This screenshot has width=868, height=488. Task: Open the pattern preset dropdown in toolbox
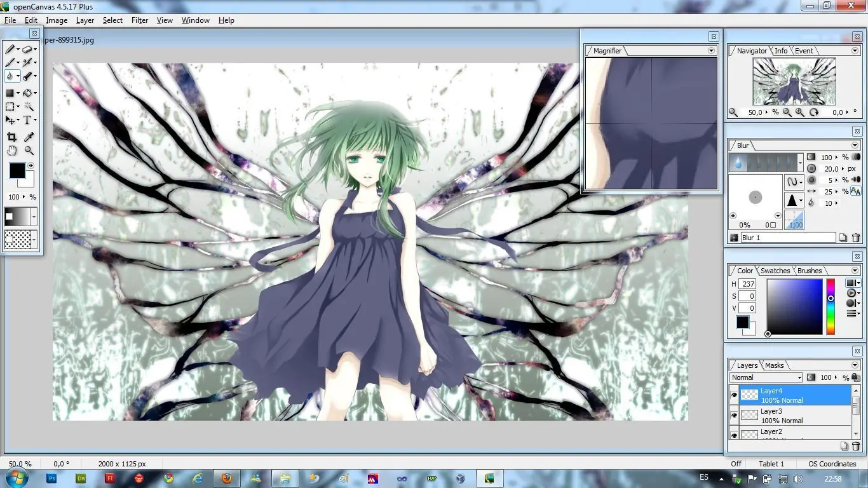point(34,239)
